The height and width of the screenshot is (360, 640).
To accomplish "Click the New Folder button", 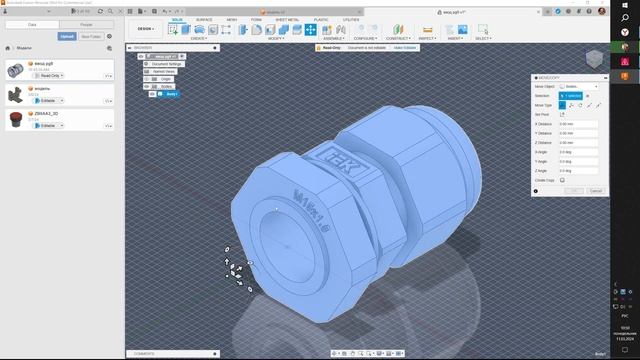I will [x=91, y=36].
